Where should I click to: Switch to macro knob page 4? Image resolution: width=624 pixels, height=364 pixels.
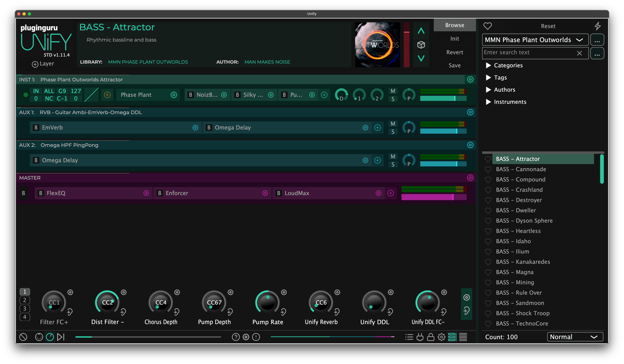click(25, 317)
